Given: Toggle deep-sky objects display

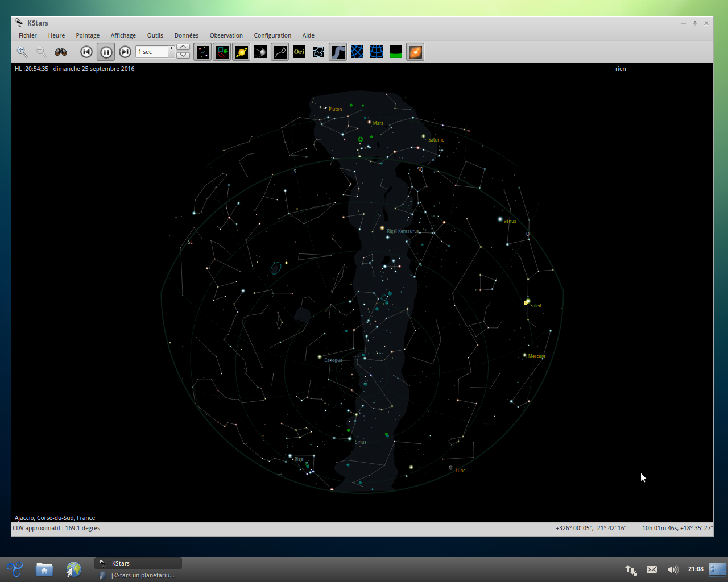Looking at the screenshot, I should pos(222,52).
